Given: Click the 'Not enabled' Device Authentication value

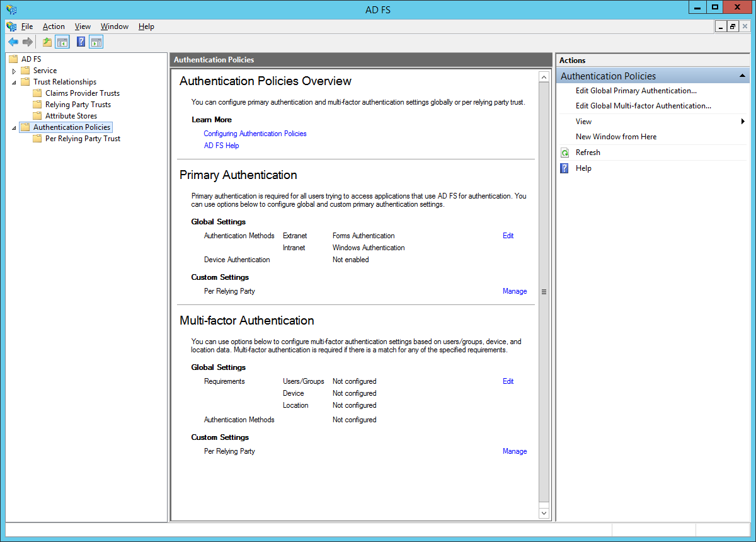Looking at the screenshot, I should [x=351, y=260].
